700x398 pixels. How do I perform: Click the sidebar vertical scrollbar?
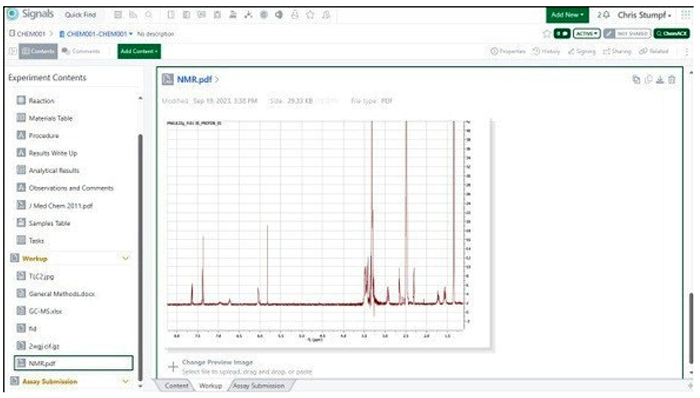click(x=140, y=257)
